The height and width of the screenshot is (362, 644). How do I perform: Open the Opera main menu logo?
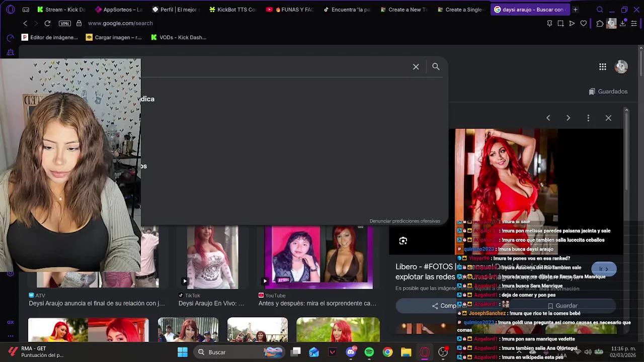pyautogui.click(x=10, y=10)
